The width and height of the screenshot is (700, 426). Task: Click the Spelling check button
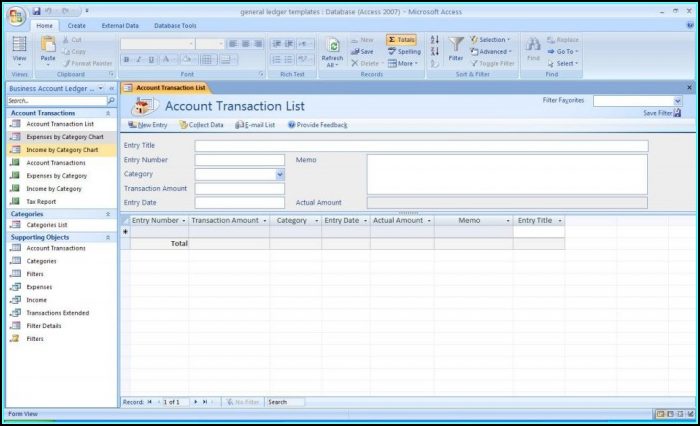[x=403, y=52]
